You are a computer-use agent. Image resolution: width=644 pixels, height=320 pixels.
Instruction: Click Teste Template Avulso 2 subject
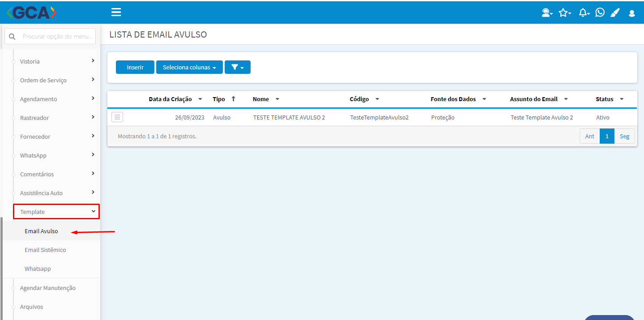(x=542, y=117)
